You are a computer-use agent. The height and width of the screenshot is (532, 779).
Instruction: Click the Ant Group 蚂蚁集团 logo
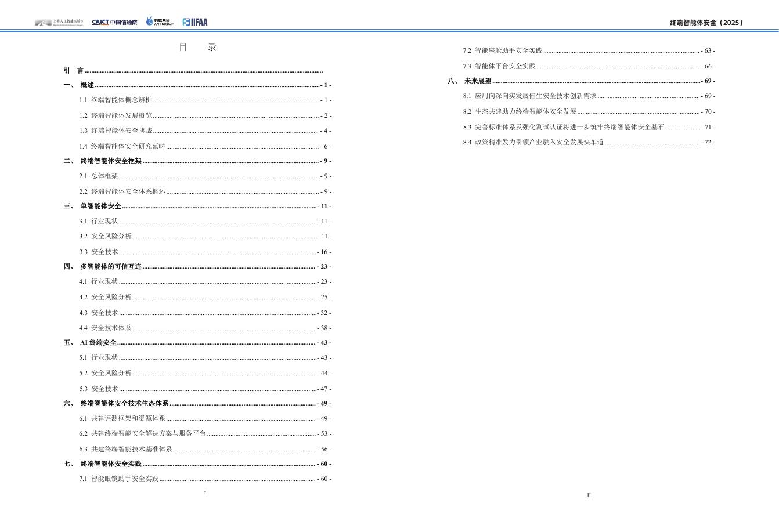(160, 21)
